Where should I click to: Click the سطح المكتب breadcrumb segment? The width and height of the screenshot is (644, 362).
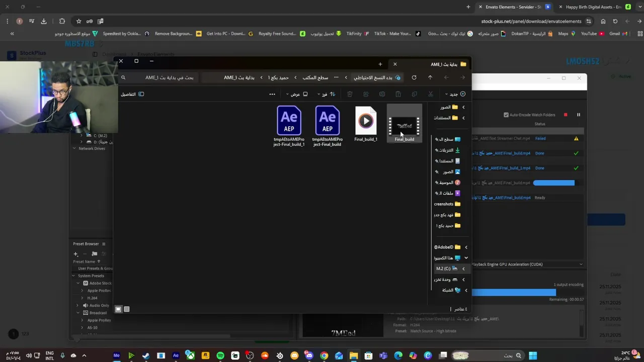tap(315, 77)
